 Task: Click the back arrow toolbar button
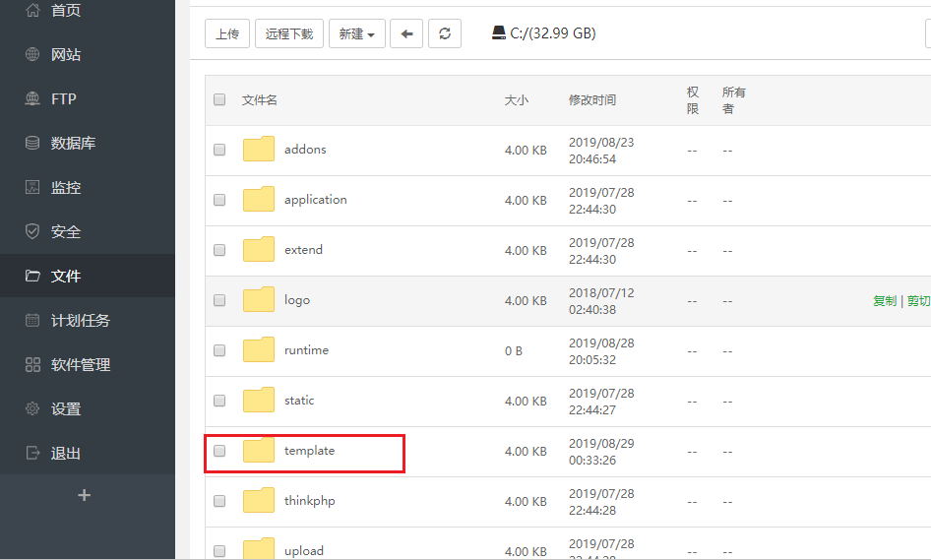(x=406, y=33)
